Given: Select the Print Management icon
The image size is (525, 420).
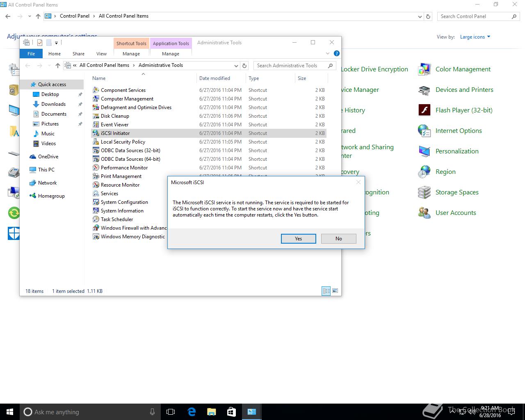Looking at the screenshot, I should pos(96,176).
